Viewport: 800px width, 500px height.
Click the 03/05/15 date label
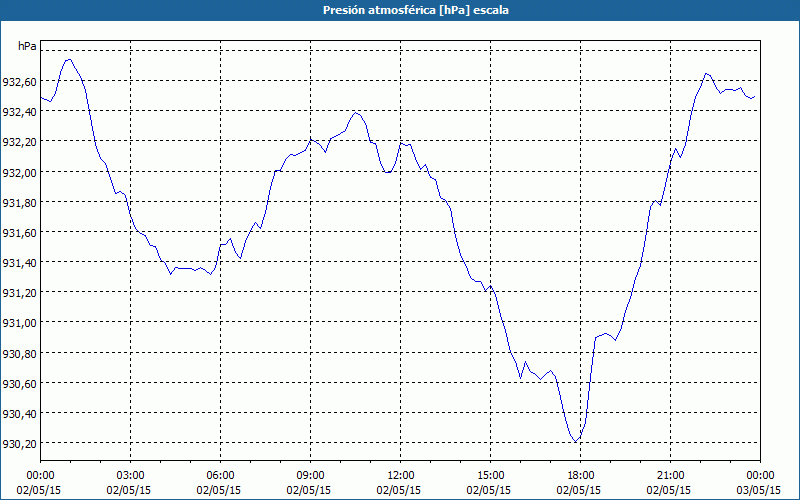pos(761,490)
